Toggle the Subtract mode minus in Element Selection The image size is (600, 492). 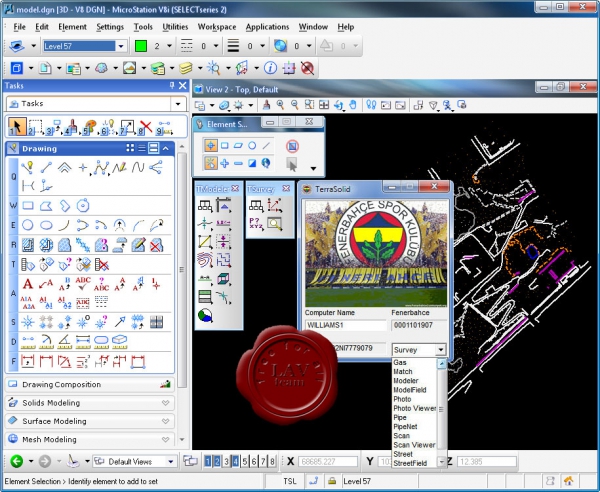[238, 163]
